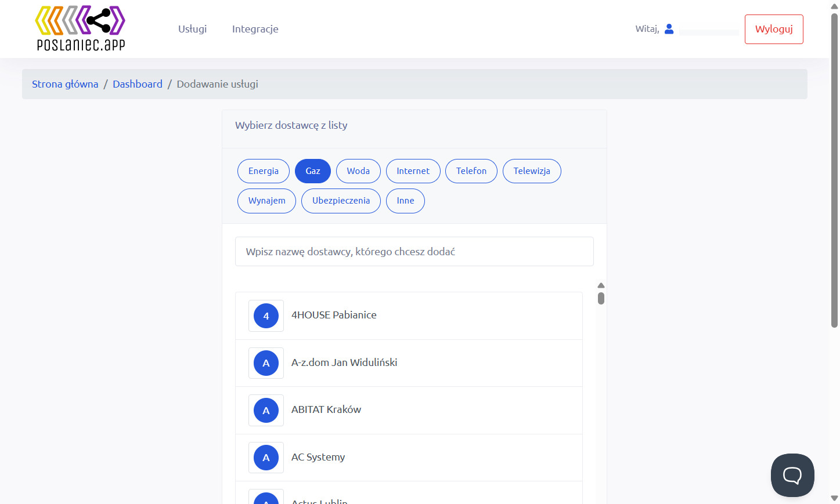Image resolution: width=840 pixels, height=504 pixels.
Task: Go to Strona główna breadcrumb link
Action: pyautogui.click(x=65, y=84)
